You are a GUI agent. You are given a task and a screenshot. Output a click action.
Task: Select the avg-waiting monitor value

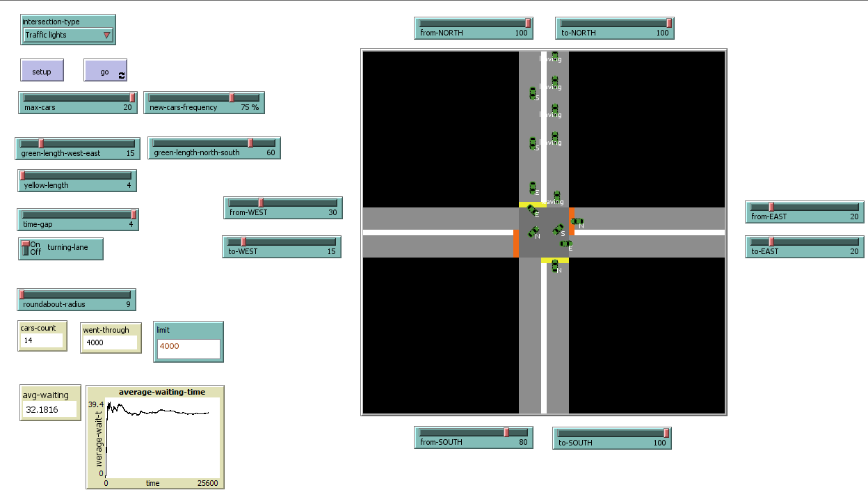pos(50,411)
